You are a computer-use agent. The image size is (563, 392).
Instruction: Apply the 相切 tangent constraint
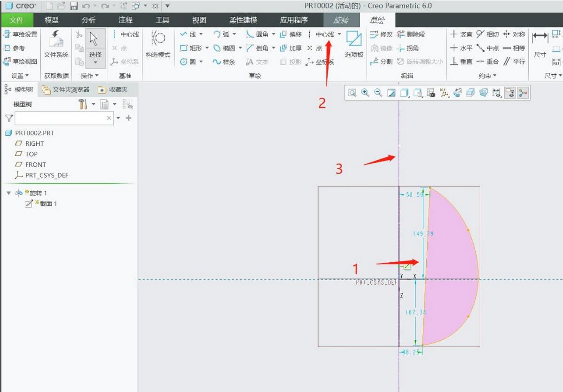click(x=488, y=34)
